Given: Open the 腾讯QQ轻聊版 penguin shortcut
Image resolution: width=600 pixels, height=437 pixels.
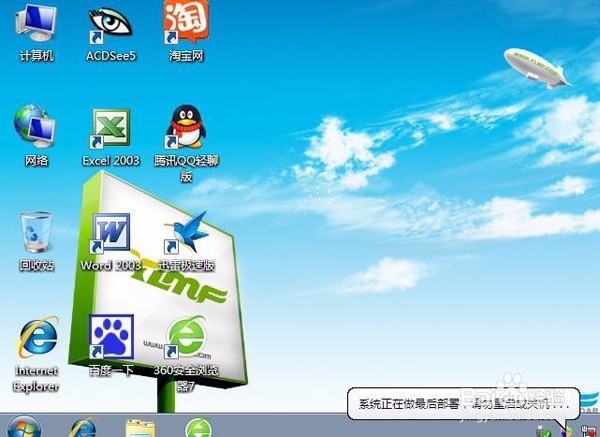Looking at the screenshot, I should (186, 144).
